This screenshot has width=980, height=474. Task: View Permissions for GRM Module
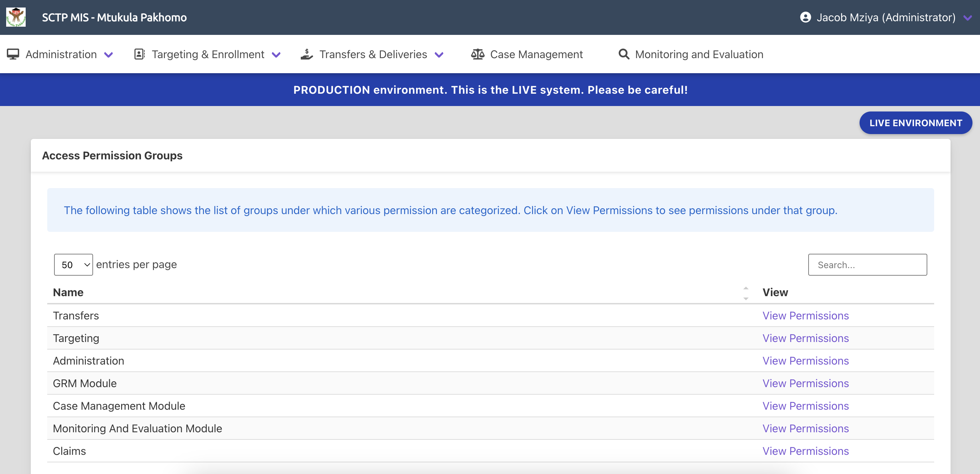point(805,383)
